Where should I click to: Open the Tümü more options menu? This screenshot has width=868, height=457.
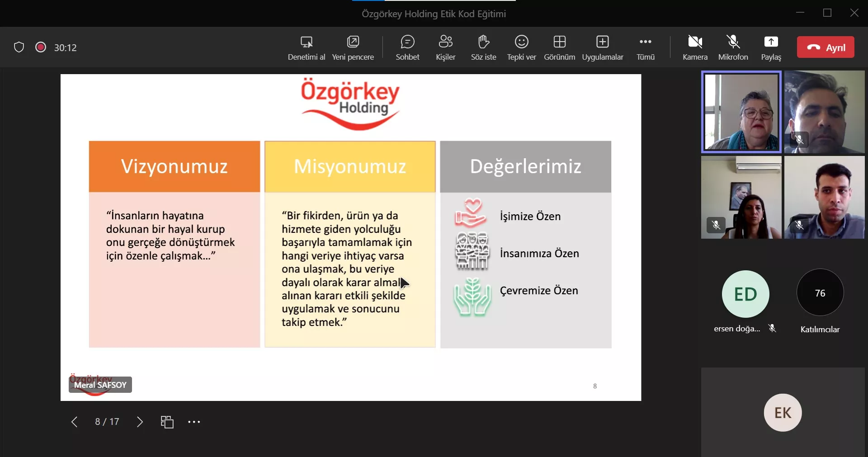pyautogui.click(x=645, y=47)
